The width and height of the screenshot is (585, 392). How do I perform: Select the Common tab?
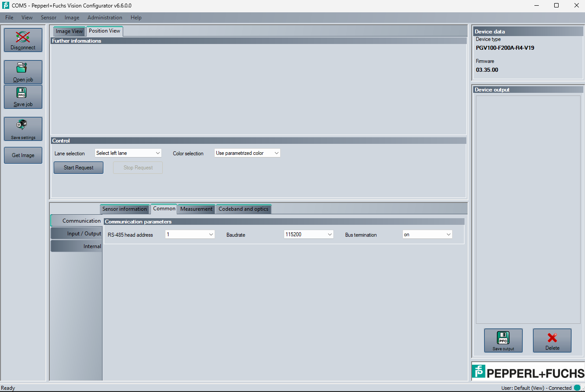tap(164, 209)
